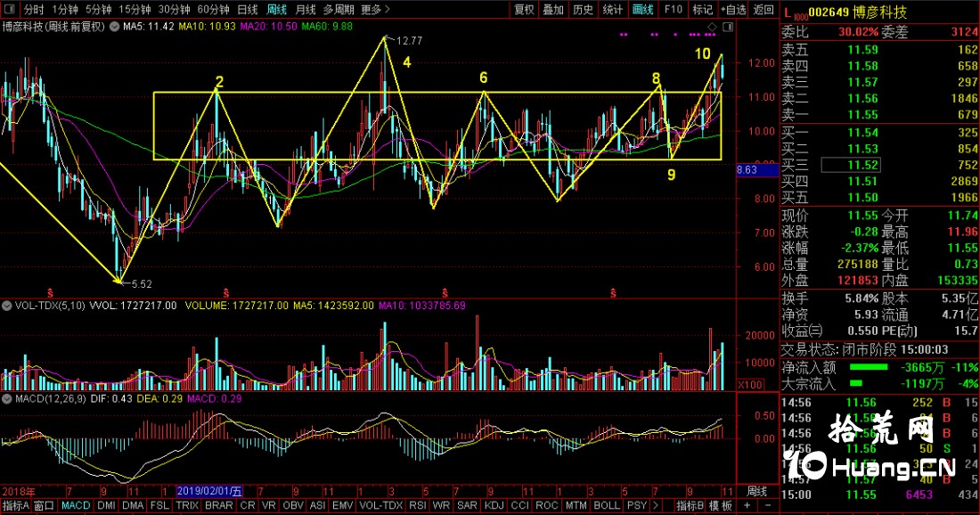Select the VR indicator tab
980x515 pixels.
point(269,505)
